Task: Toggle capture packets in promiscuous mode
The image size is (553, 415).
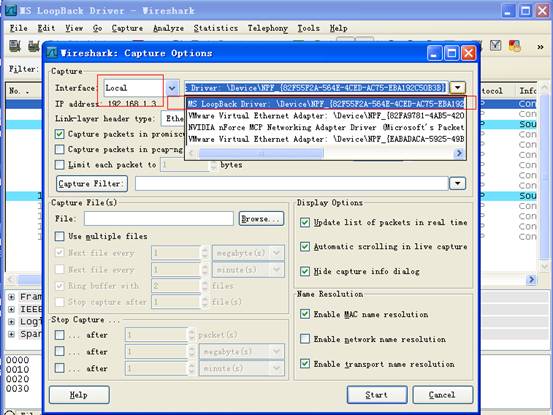Action: (60, 134)
